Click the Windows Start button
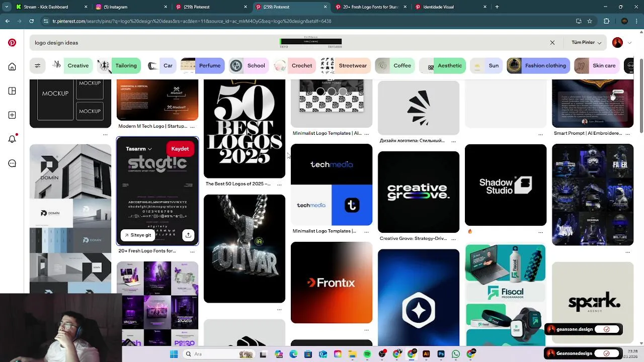This screenshot has width=644, height=362. click(174, 354)
